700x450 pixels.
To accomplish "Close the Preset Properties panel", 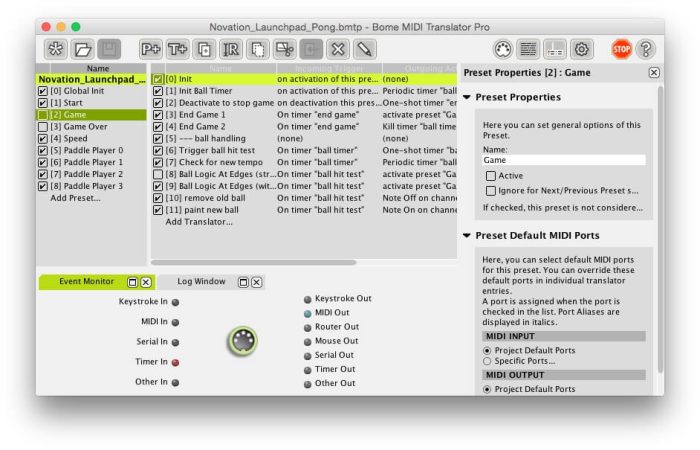I will 654,73.
